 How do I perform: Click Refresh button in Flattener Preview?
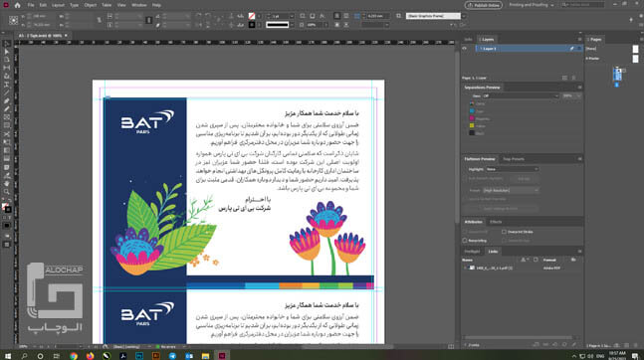tap(525, 179)
